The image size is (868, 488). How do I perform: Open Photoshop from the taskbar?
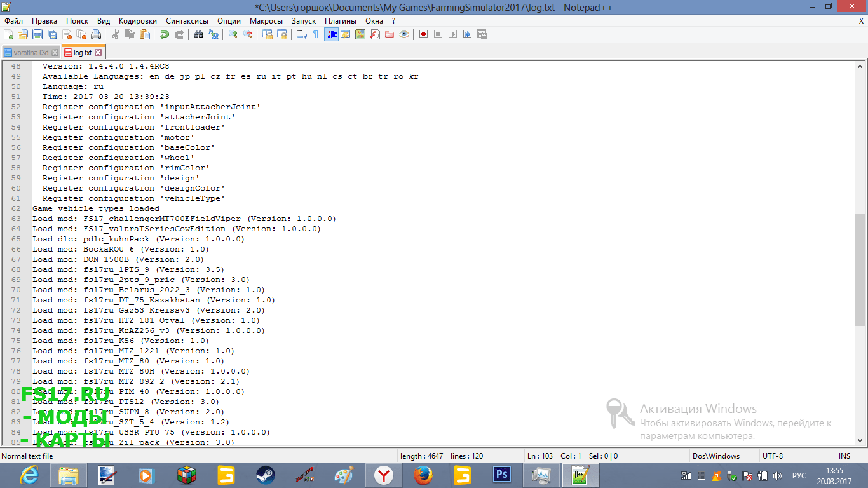[x=502, y=475]
